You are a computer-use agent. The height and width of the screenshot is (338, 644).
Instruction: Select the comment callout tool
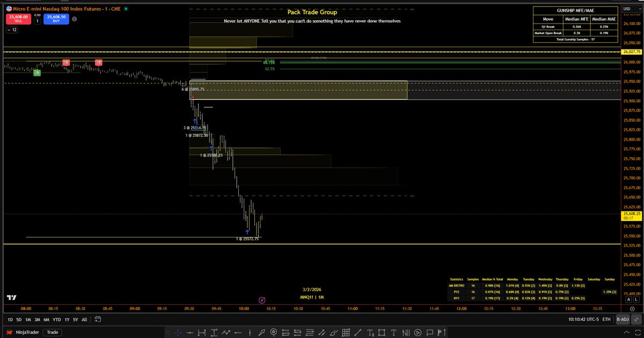pos(429,333)
